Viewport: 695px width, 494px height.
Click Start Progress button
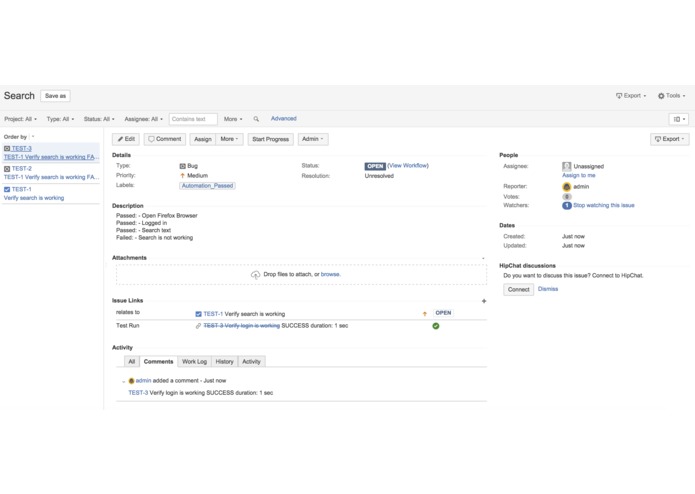pyautogui.click(x=270, y=139)
